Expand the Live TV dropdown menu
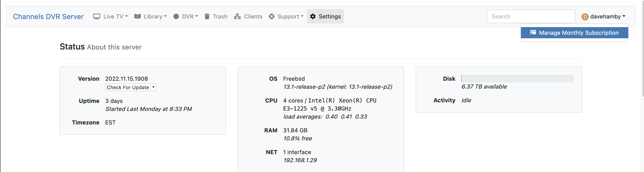 [x=126, y=16]
